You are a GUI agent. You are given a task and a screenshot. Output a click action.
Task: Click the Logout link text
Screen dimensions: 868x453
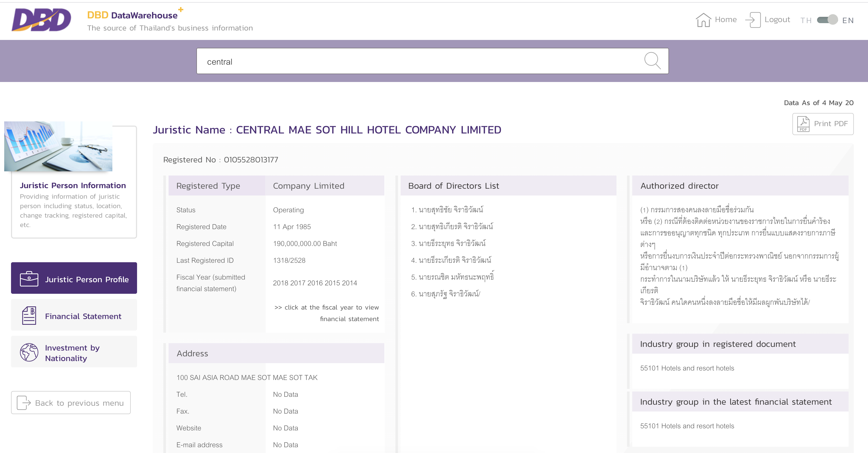777,19
